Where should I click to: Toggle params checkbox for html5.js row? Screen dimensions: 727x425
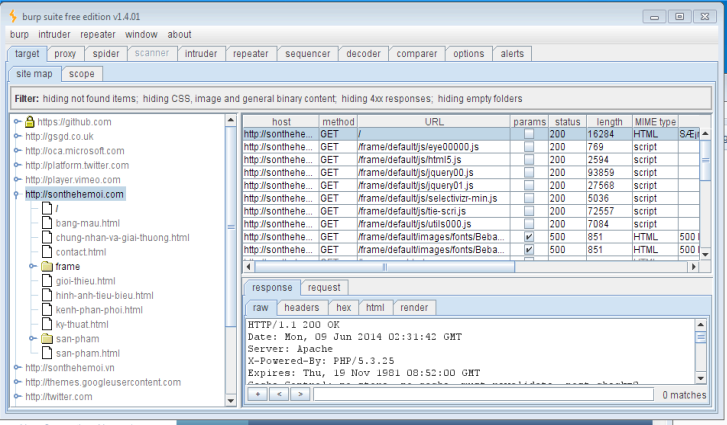click(x=529, y=160)
